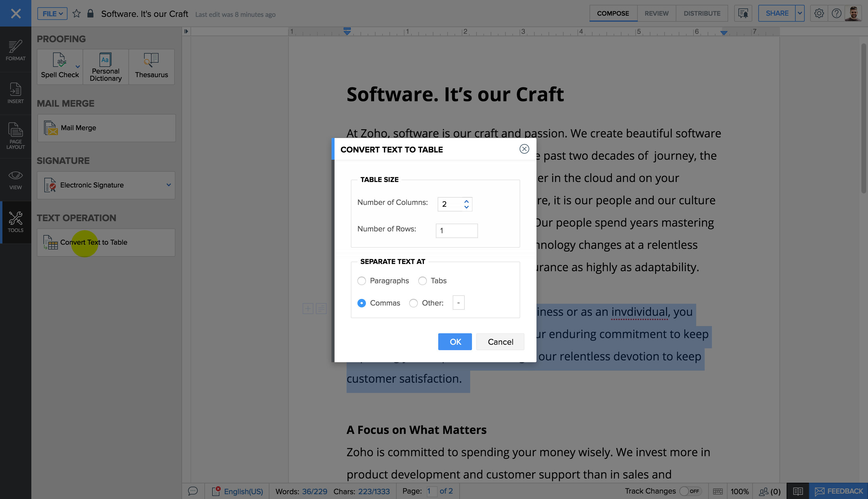The image size is (868, 499).
Task: Select the Tabs separator option
Action: pos(422,281)
